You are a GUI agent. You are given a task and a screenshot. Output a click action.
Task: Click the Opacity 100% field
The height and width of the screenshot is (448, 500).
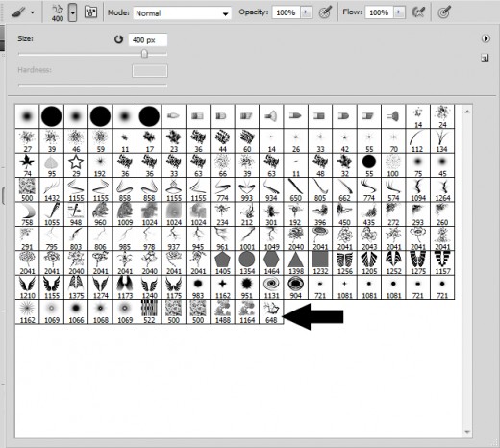pos(287,12)
